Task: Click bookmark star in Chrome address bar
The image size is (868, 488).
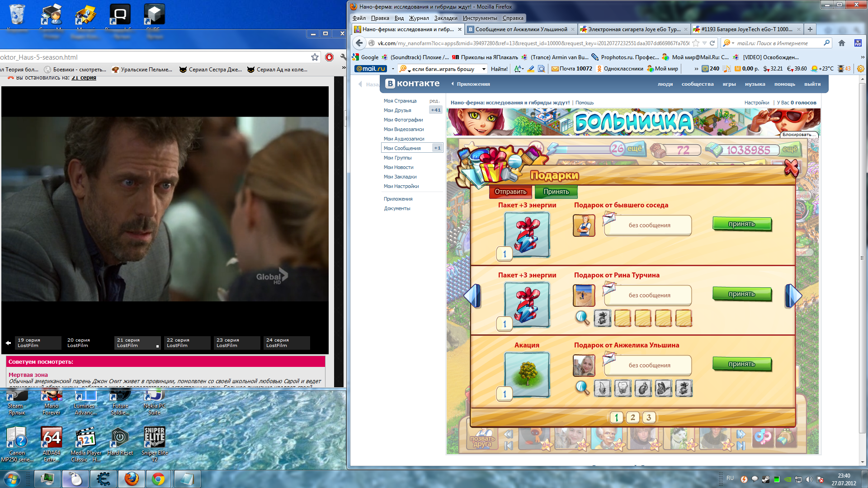Action: 315,57
